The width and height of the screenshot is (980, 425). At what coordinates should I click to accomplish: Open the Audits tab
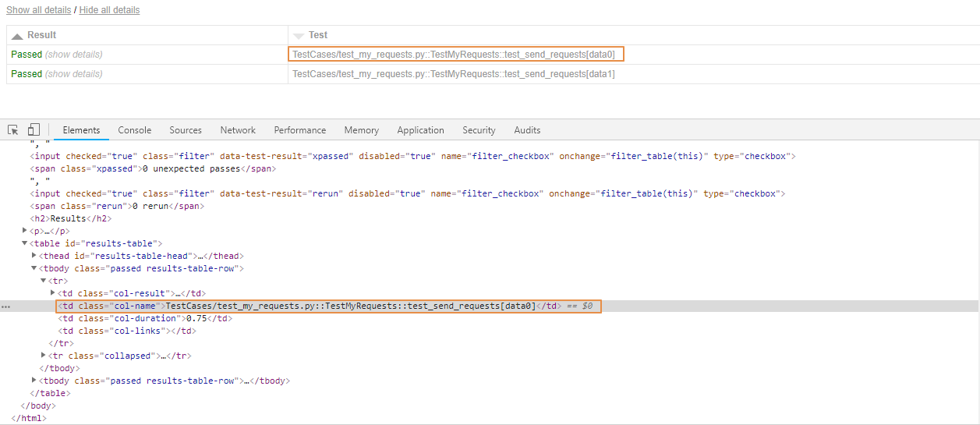click(x=527, y=130)
